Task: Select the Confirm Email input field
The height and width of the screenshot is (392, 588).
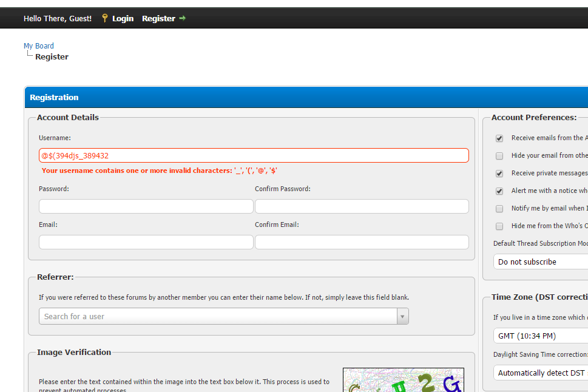Action: pyautogui.click(x=362, y=242)
